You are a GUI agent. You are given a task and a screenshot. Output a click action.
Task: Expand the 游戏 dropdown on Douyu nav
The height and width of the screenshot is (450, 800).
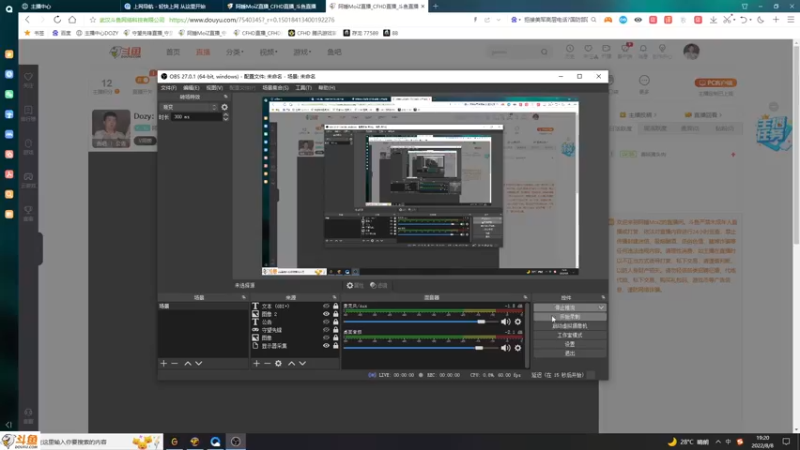(x=302, y=52)
